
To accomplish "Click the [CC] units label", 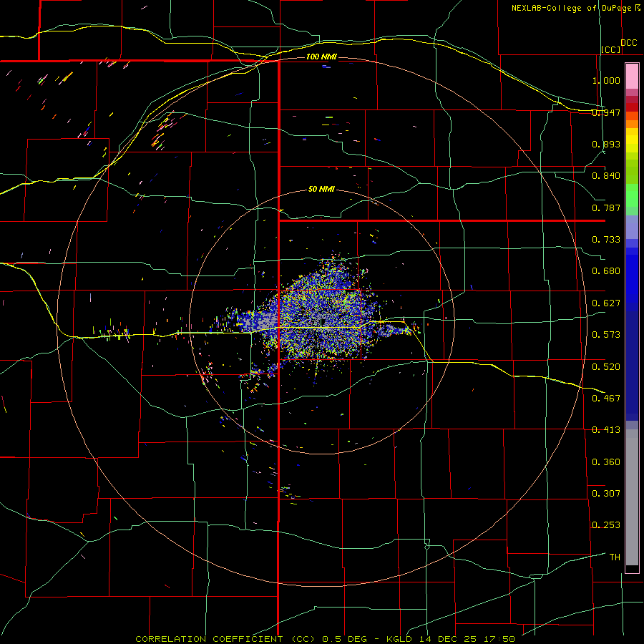I will coord(611,49).
